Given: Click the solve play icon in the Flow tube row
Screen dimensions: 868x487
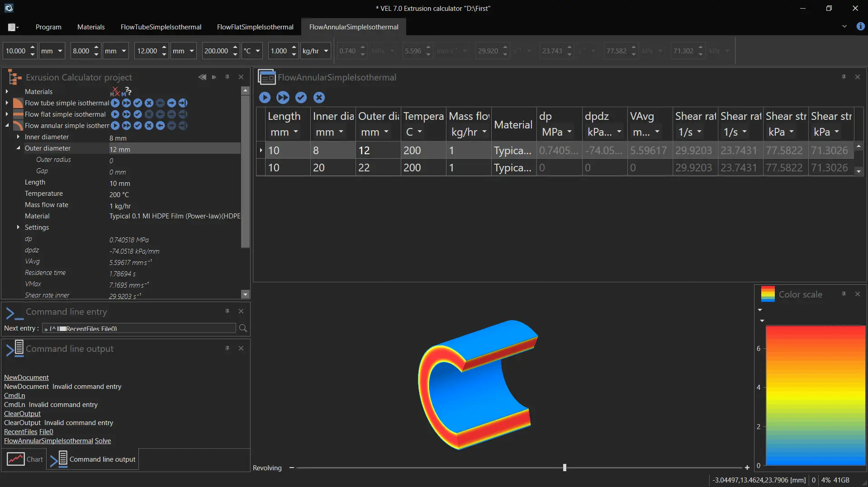Looking at the screenshot, I should pos(115,103).
